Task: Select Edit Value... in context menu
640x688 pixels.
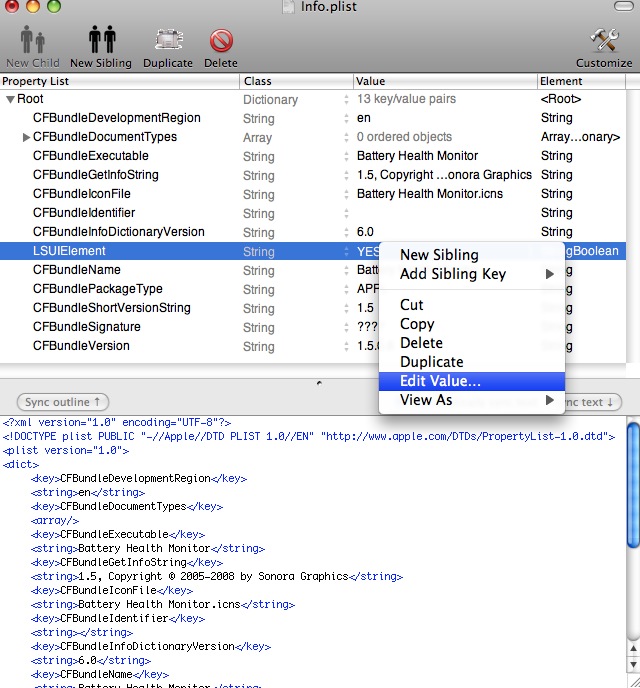Action: (x=472, y=381)
